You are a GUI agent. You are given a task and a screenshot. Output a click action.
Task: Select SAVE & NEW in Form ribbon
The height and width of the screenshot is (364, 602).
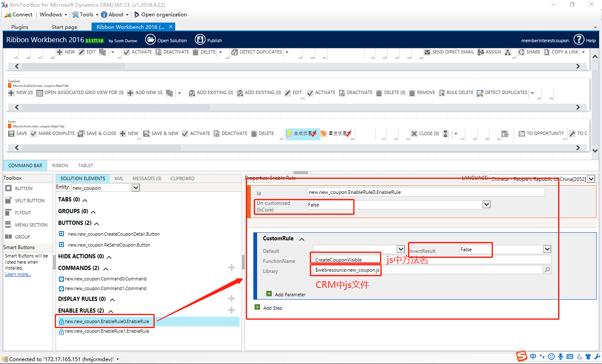161,134
